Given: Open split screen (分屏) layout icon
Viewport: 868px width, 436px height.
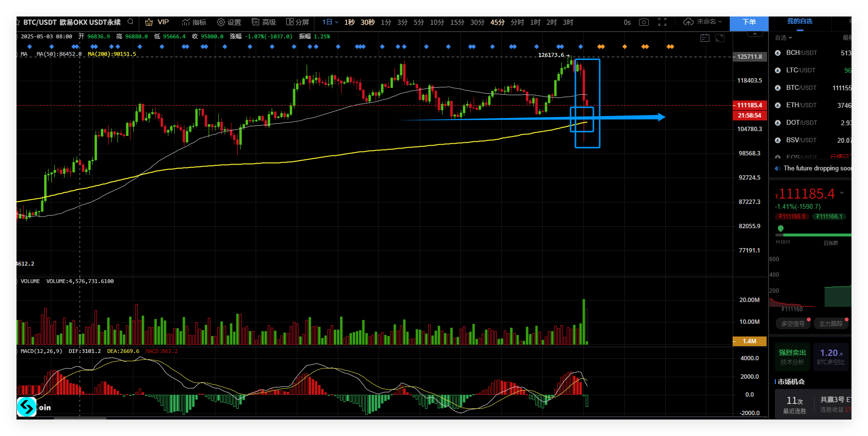Looking at the screenshot, I should click(x=290, y=22).
